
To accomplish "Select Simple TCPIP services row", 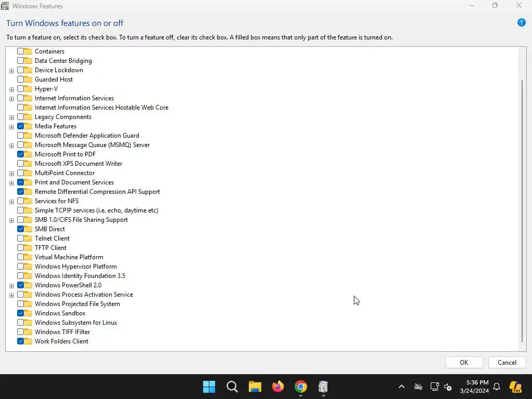I will point(96,210).
